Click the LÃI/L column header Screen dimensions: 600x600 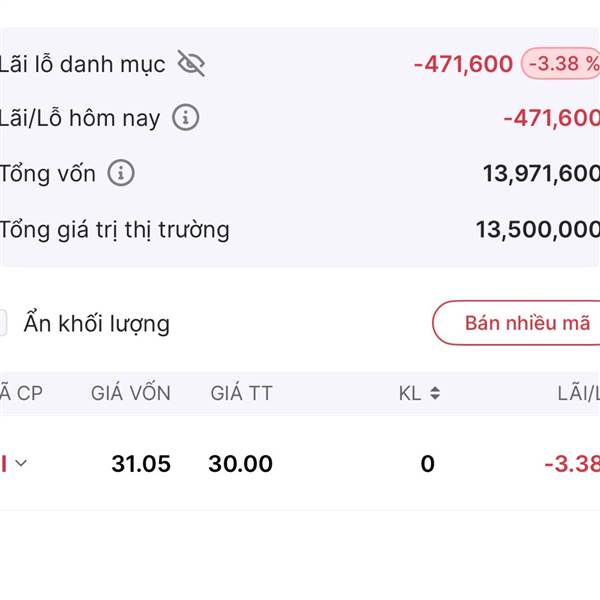click(x=578, y=393)
